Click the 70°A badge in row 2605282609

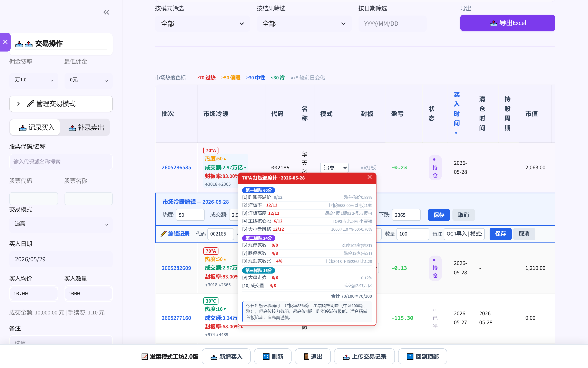tap(211, 251)
